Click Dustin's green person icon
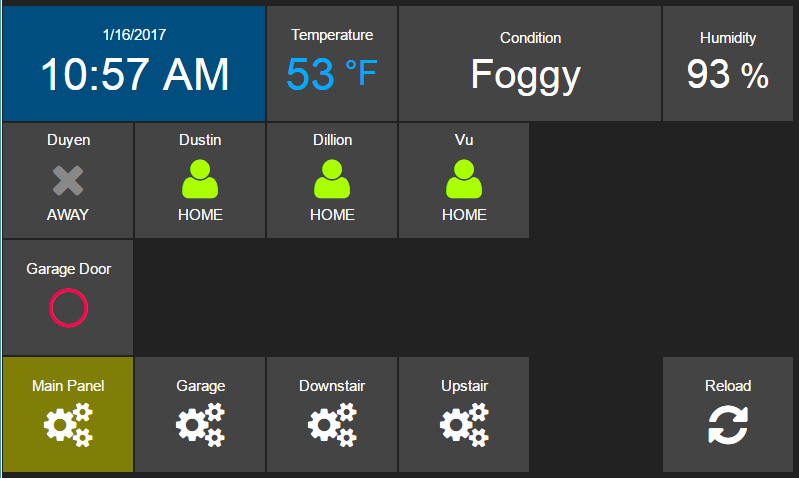The image size is (799, 478). (200, 179)
